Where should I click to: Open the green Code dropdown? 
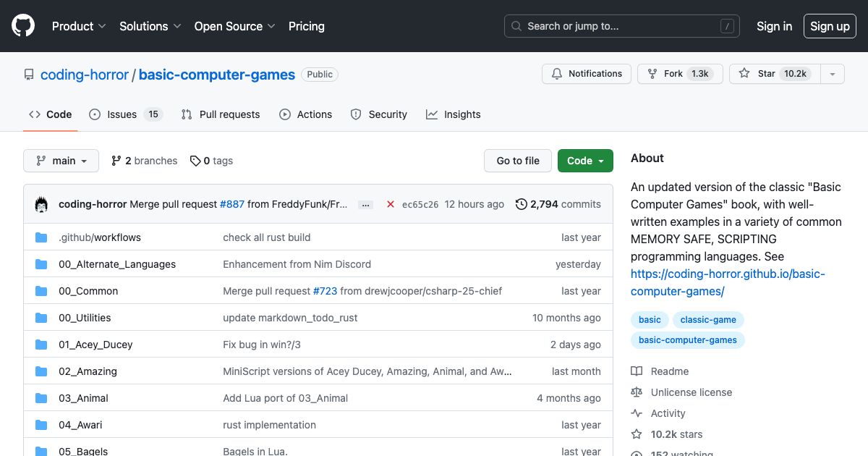click(x=585, y=160)
